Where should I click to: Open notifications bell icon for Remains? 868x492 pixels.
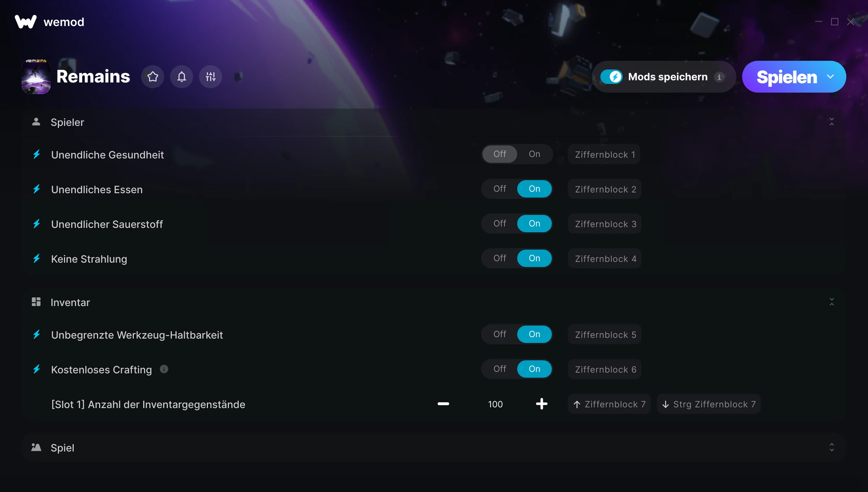(182, 77)
